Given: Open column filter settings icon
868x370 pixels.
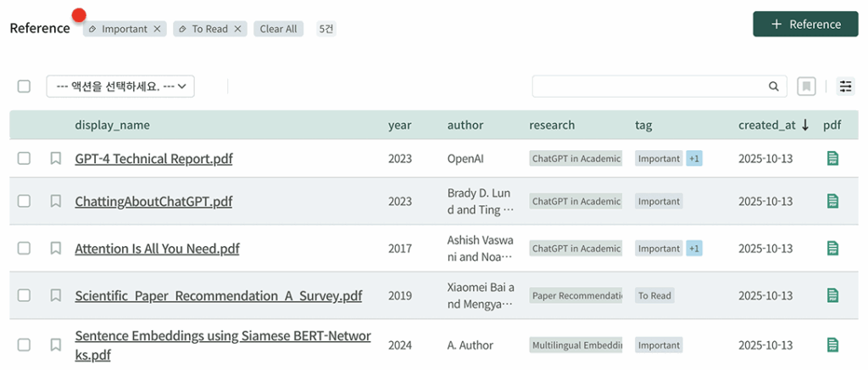Looking at the screenshot, I should (845, 87).
